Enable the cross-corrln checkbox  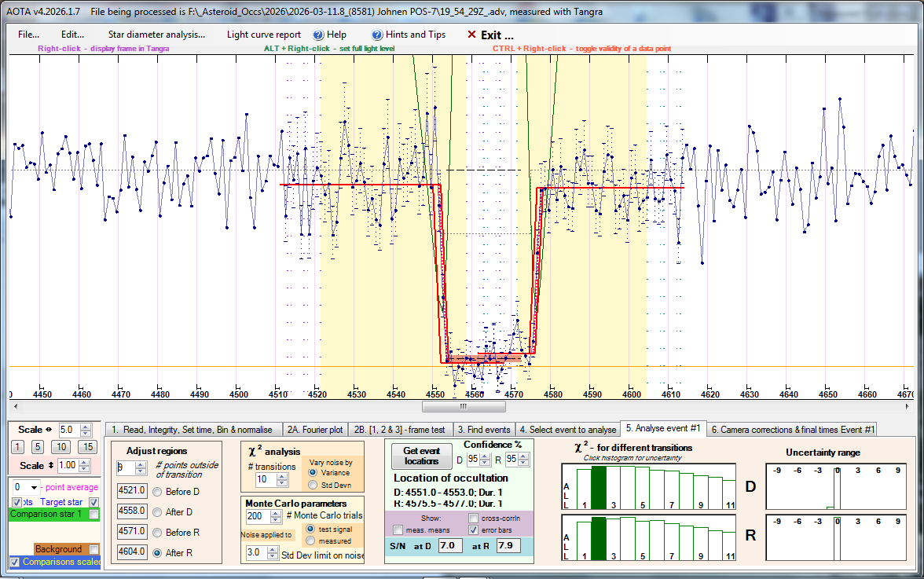coord(473,518)
